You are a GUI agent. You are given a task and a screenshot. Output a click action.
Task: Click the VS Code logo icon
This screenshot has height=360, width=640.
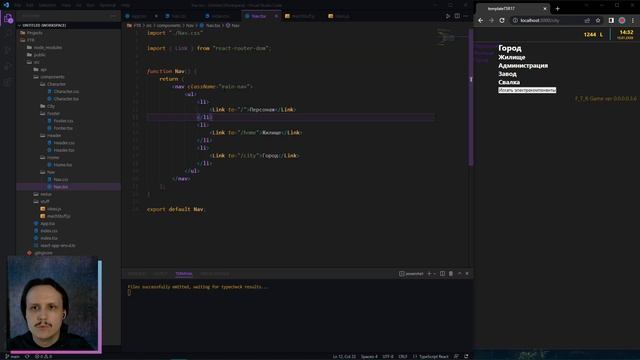tap(6, 5)
